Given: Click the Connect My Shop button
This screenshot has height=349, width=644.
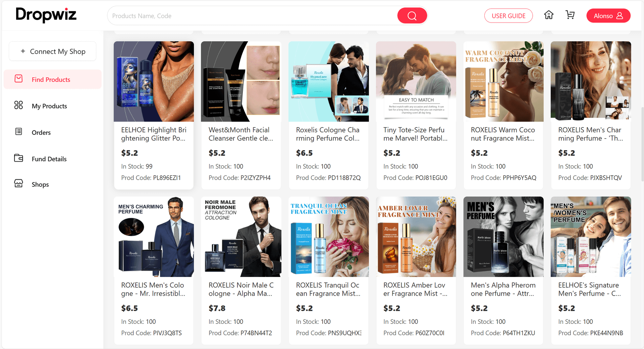Looking at the screenshot, I should click(53, 51).
